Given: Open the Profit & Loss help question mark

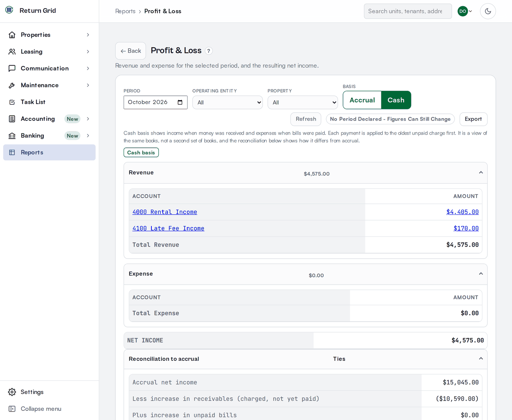Looking at the screenshot, I should point(208,51).
